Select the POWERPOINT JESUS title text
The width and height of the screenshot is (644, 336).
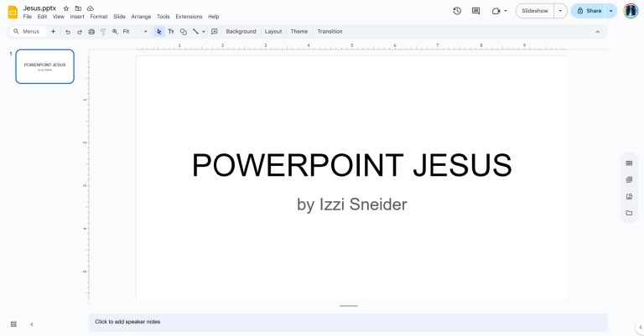tap(352, 165)
